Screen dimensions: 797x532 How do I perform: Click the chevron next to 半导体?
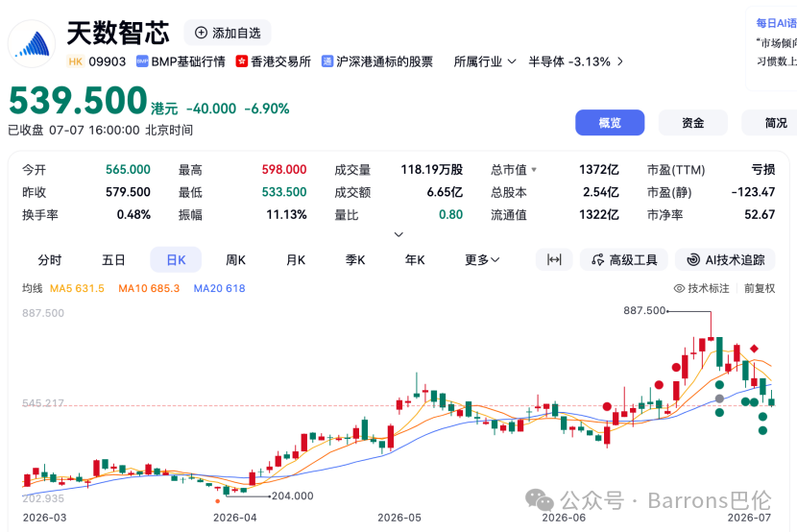pyautogui.click(x=619, y=62)
